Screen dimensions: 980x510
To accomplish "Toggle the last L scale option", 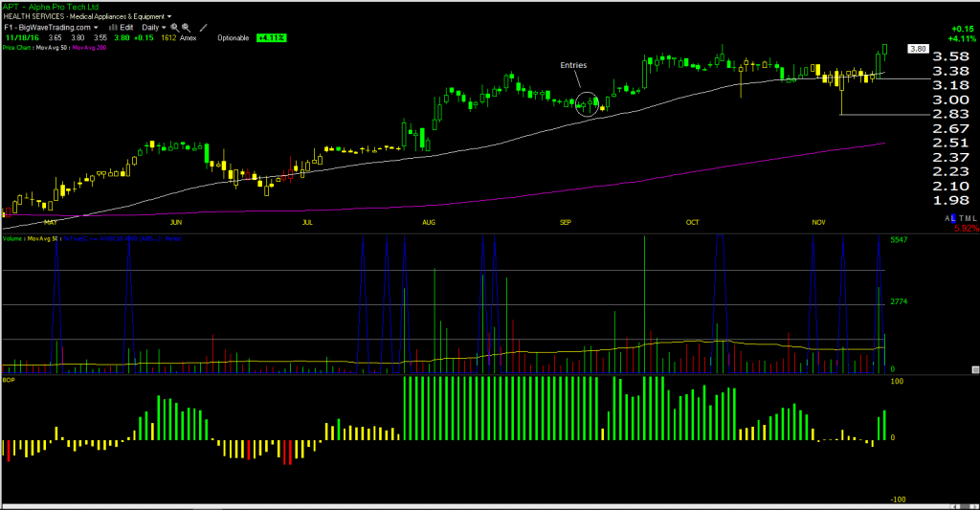I will coord(974,218).
